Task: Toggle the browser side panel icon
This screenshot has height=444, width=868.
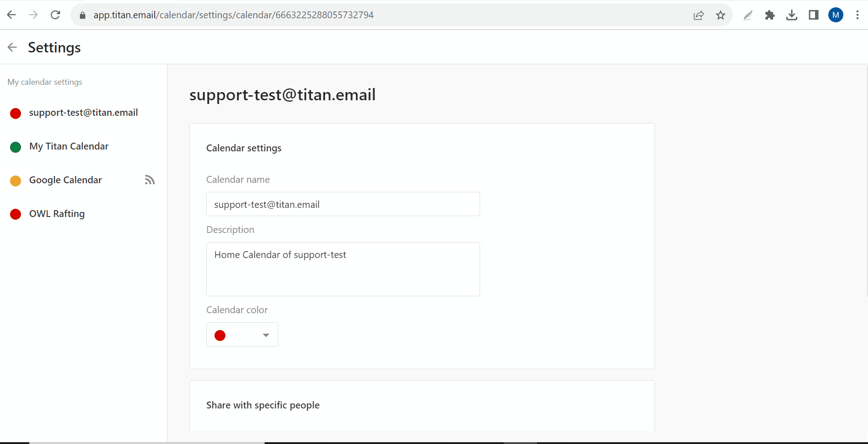Action: click(814, 15)
